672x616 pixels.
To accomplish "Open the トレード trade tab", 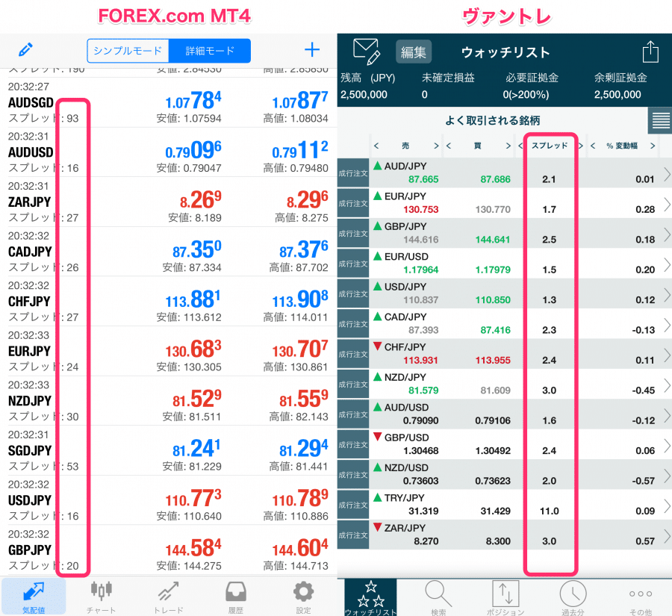I will pos(169,597).
